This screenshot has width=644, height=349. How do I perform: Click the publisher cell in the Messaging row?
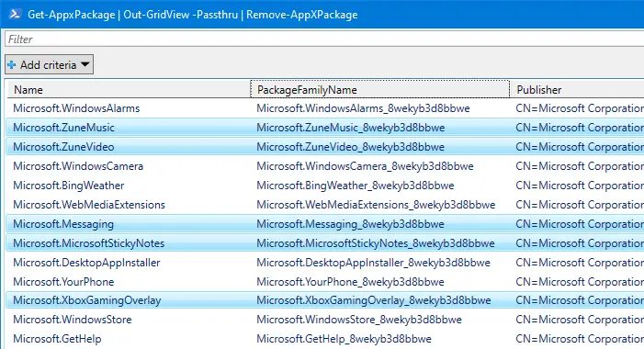click(580, 224)
